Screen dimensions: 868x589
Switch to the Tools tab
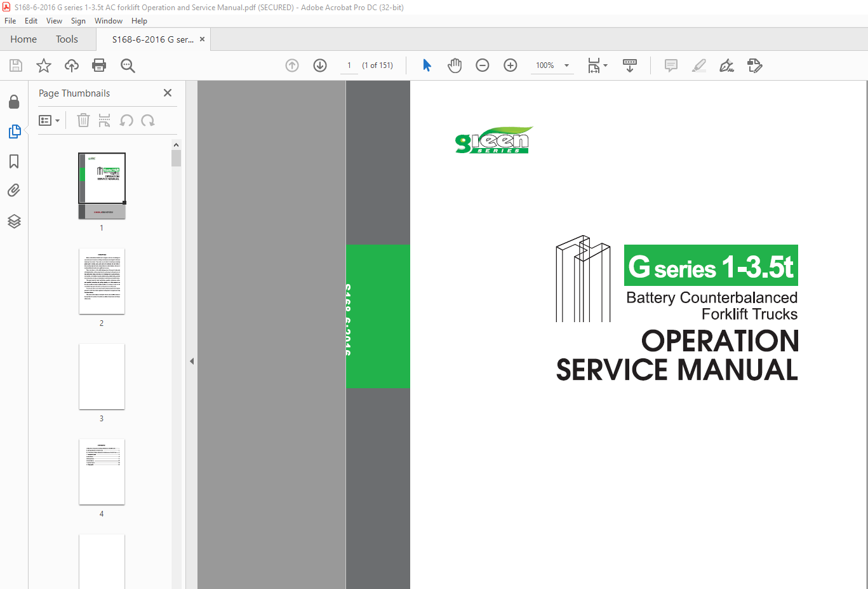[67, 39]
